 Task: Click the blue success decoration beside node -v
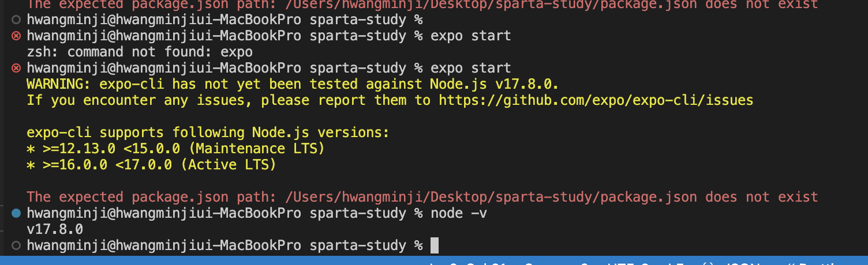(16, 213)
